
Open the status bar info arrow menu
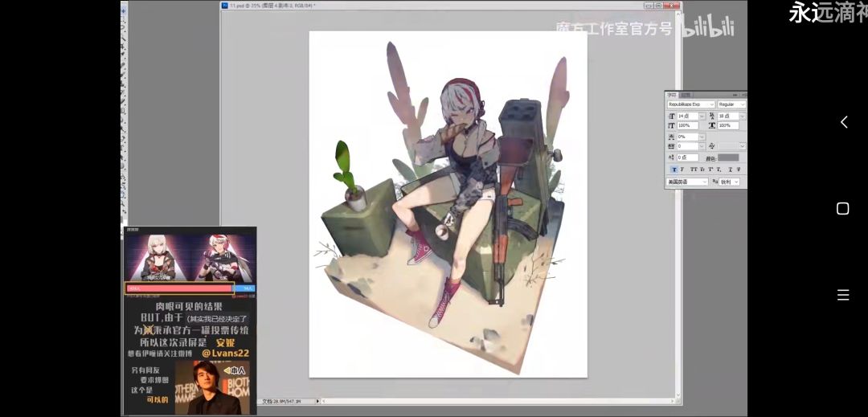[317, 401]
